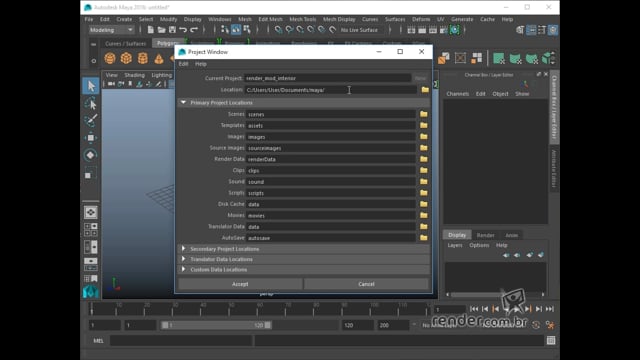Toggle select by object type mode icon
The image size is (640, 360).
(x=236, y=30)
